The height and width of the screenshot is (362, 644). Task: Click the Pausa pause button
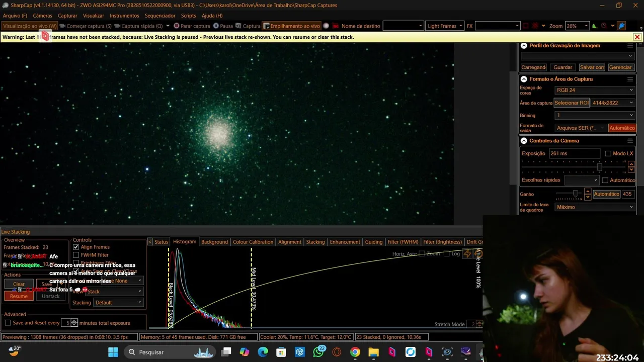coord(223,26)
